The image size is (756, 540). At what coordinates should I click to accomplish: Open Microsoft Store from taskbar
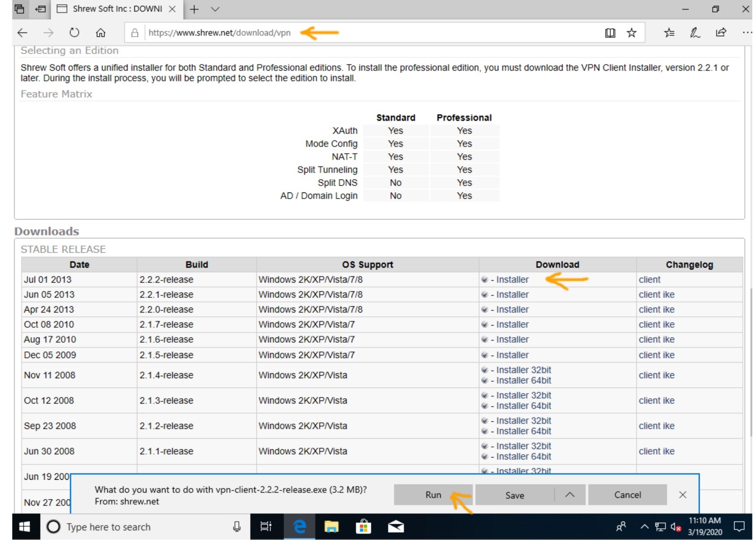363,527
